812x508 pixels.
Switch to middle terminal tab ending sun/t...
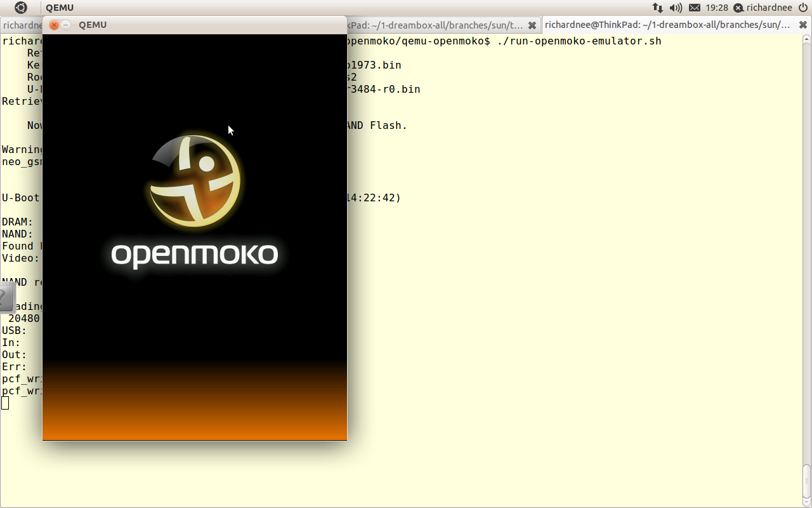(436, 25)
